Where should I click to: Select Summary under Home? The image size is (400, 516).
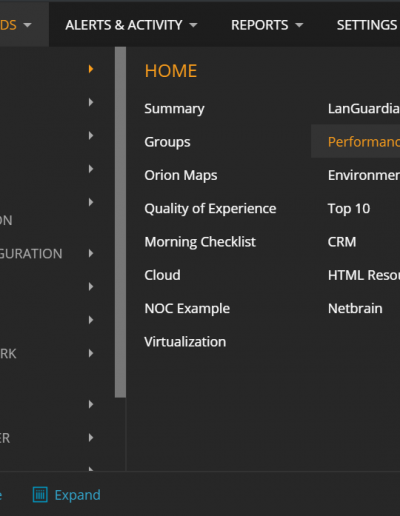174,109
